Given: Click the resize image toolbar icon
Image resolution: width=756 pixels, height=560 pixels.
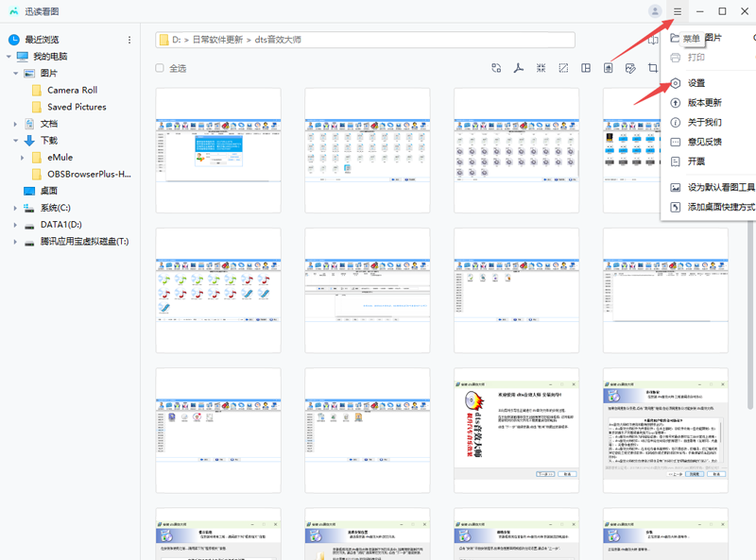Looking at the screenshot, I should click(563, 68).
